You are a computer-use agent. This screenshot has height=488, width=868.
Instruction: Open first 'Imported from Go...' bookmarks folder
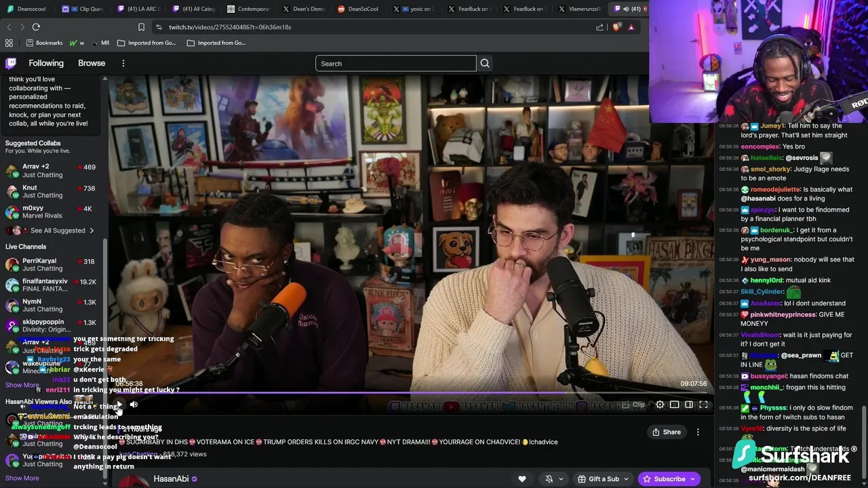click(x=146, y=43)
